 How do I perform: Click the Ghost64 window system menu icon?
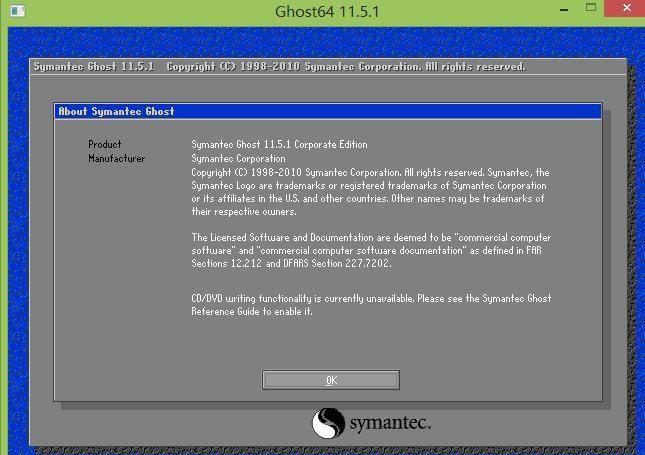17,11
